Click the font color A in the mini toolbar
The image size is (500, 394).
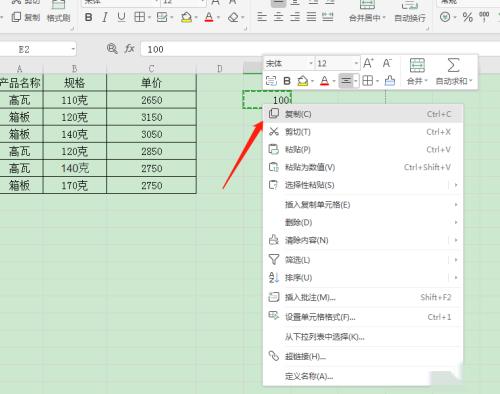pos(324,81)
